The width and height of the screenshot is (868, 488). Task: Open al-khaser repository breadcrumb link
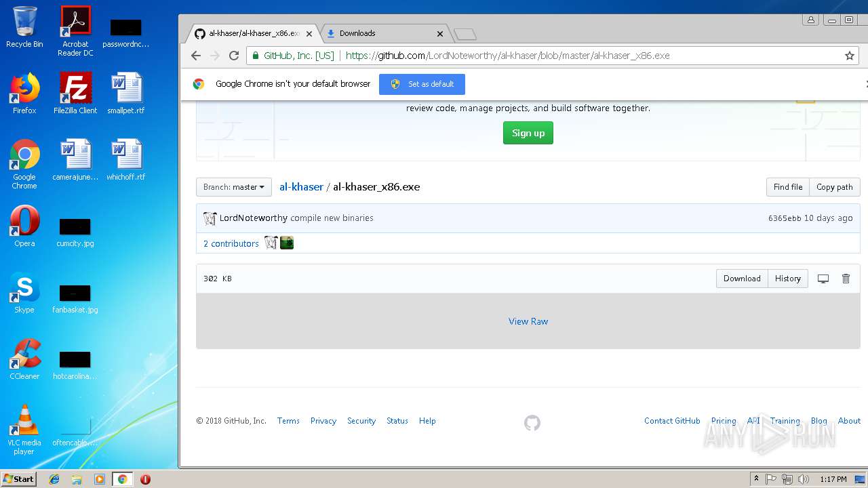301,187
